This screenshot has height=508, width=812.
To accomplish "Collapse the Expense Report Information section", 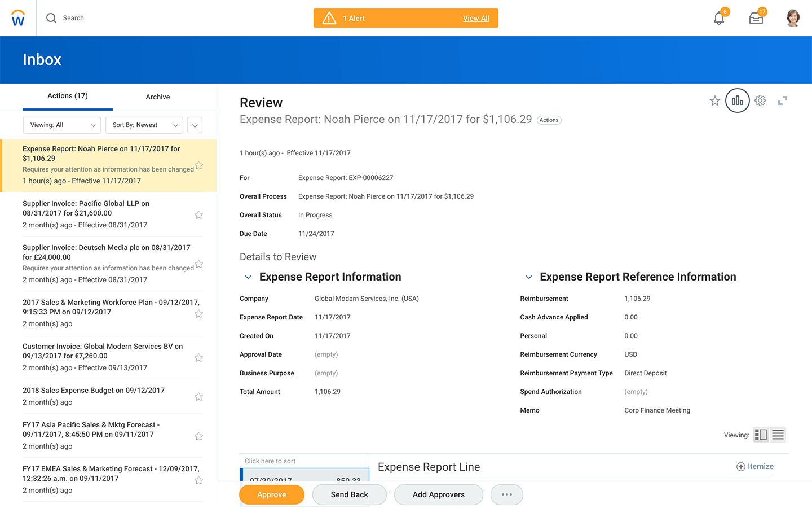I will click(248, 277).
